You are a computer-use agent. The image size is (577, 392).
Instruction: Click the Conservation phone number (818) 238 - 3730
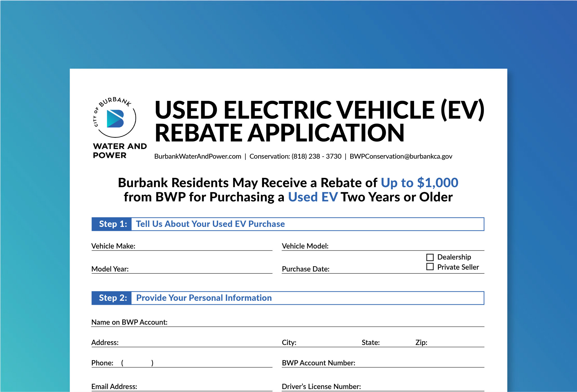[316, 156]
